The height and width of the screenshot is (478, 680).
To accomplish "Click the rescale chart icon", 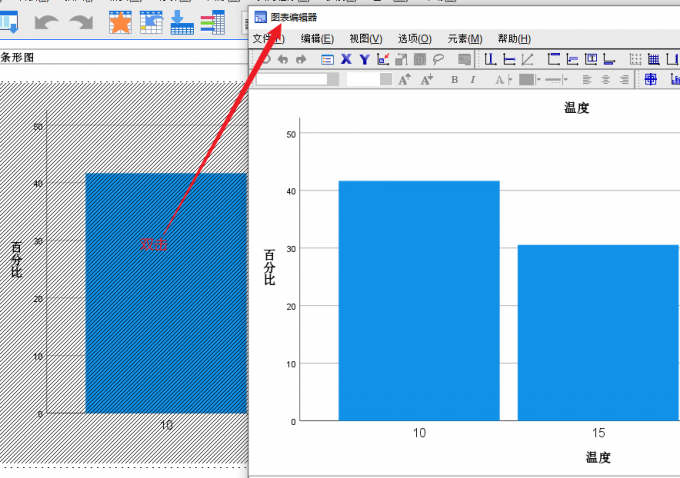I will point(401,59).
